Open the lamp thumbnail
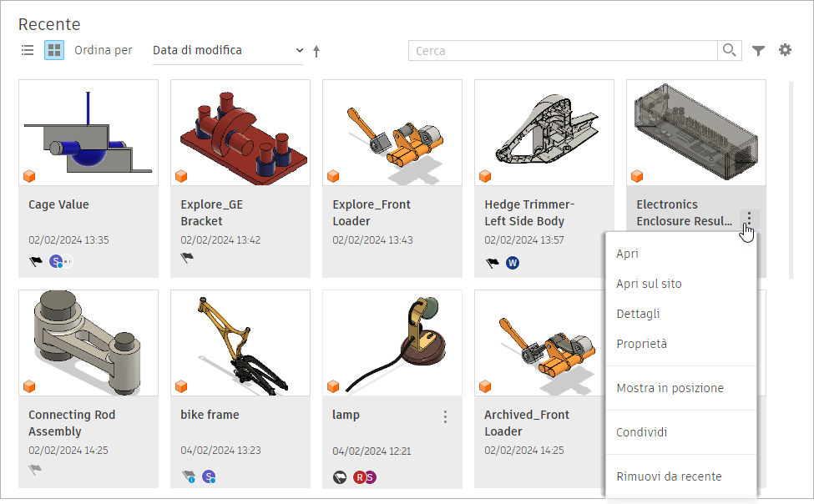 [392, 343]
